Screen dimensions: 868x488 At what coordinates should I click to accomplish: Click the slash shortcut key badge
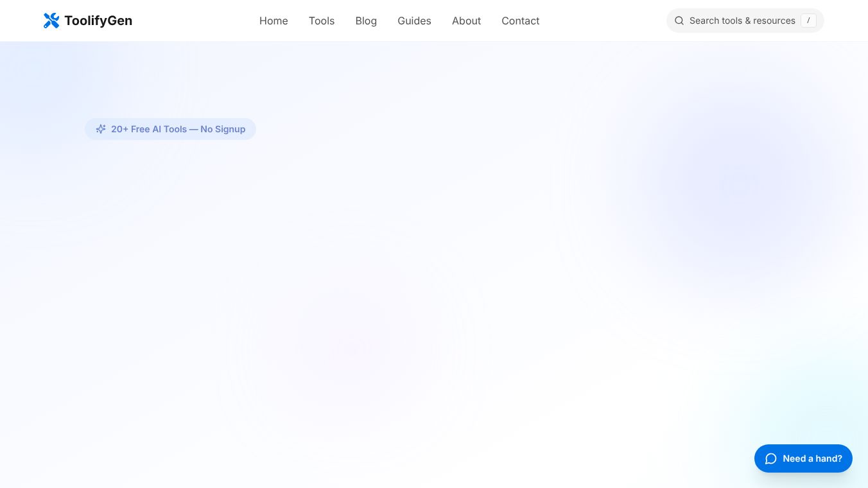pos(808,21)
